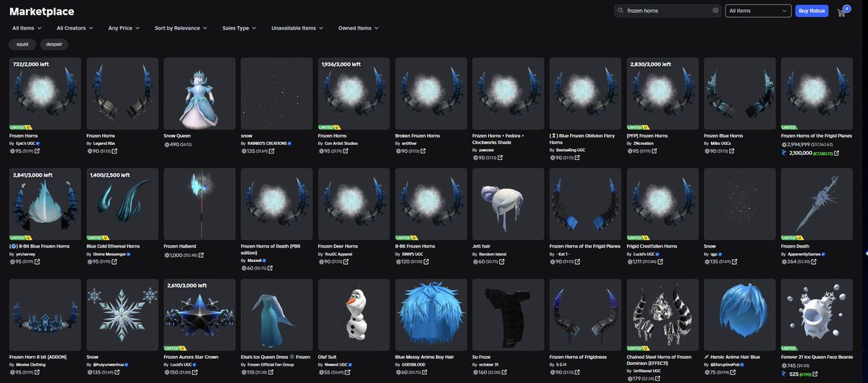Clear the search text with the X icon
The width and height of the screenshot is (868, 383).
pos(715,11)
